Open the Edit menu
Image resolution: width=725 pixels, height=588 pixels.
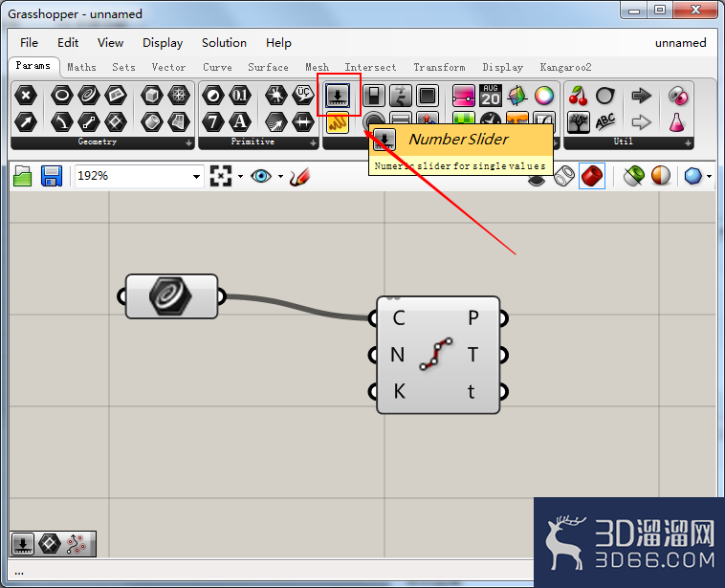coord(68,43)
